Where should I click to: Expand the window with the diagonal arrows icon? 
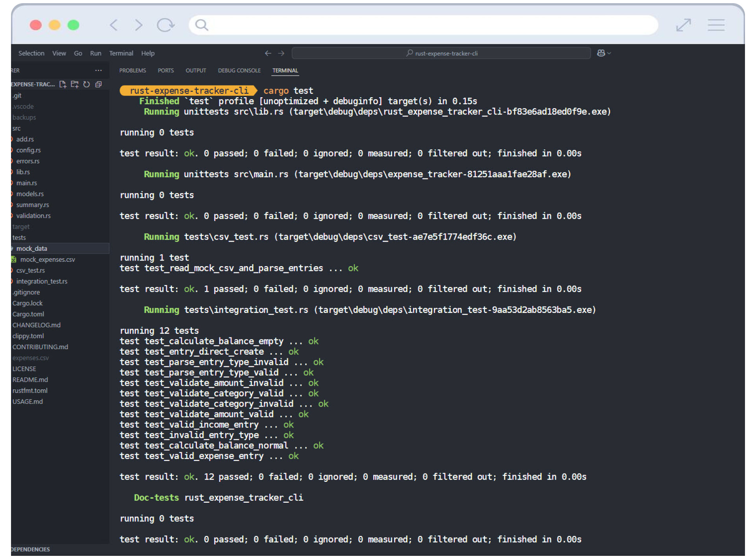pyautogui.click(x=684, y=25)
